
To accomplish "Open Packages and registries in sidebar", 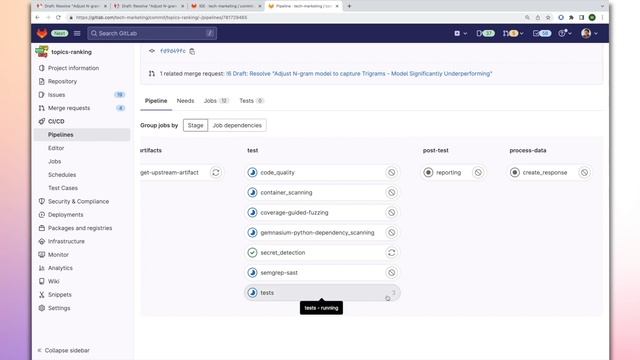I will 80,228.
